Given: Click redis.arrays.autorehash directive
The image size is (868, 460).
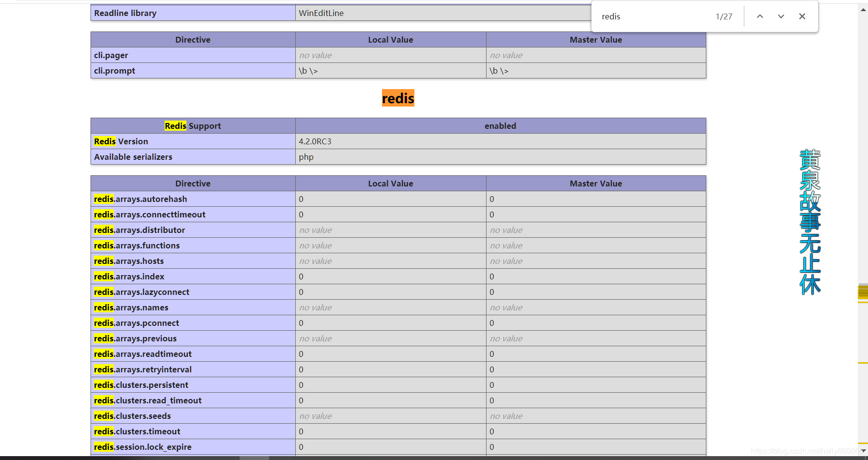Looking at the screenshot, I should 140,199.
